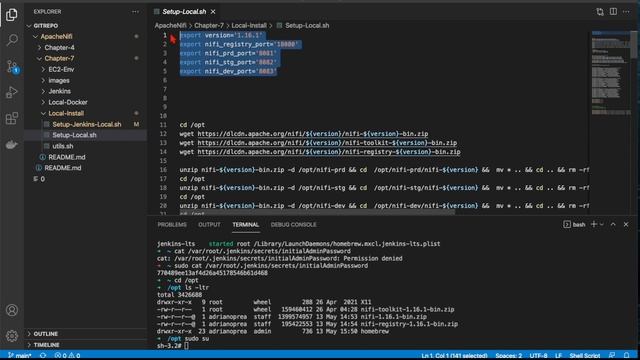Open utils.sh file
This screenshot has width=640, height=360.
click(x=85, y=146)
